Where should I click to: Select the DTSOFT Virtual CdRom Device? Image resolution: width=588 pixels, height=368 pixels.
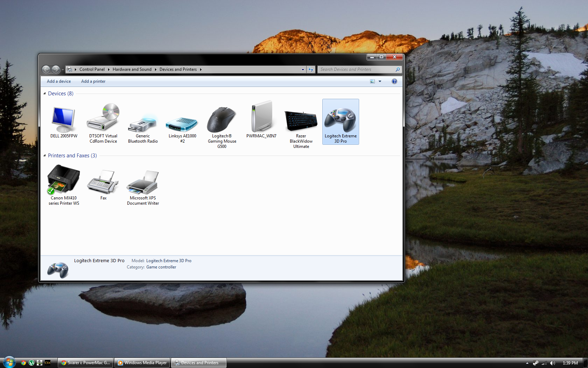pyautogui.click(x=103, y=123)
